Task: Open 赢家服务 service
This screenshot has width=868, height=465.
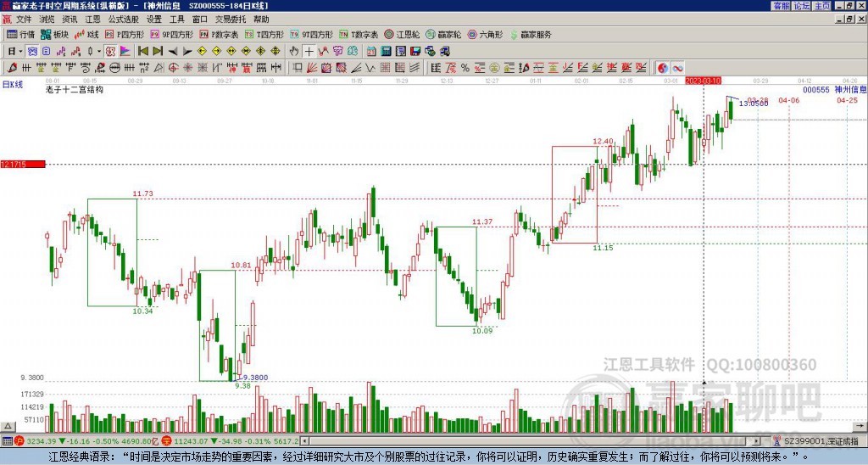Action: [531, 34]
